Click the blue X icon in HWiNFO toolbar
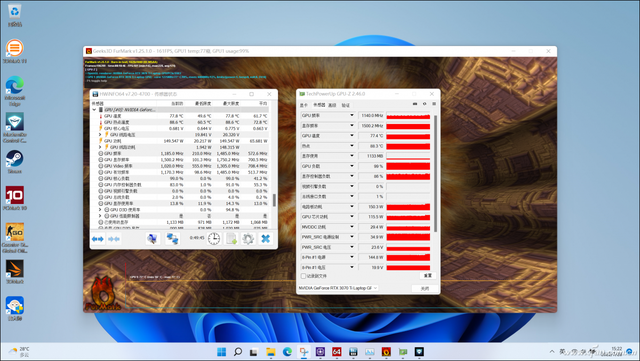Image resolution: width=640 pixels, height=361 pixels. pos(266,239)
